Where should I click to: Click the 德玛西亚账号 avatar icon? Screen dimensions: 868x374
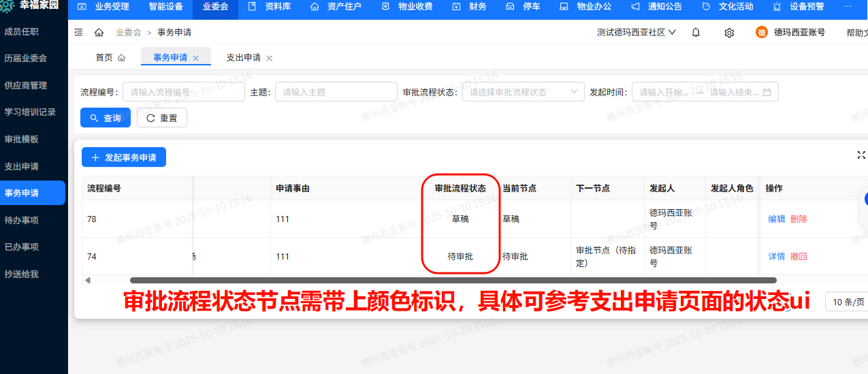[x=762, y=32]
